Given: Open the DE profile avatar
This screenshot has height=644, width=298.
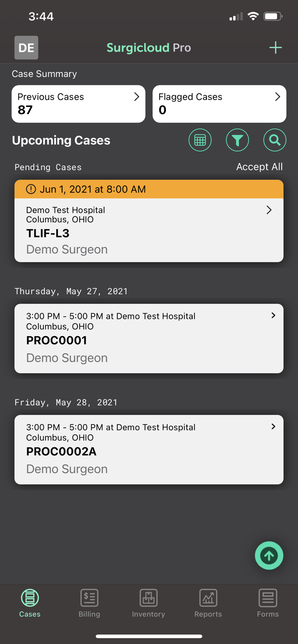Looking at the screenshot, I should 26,48.
